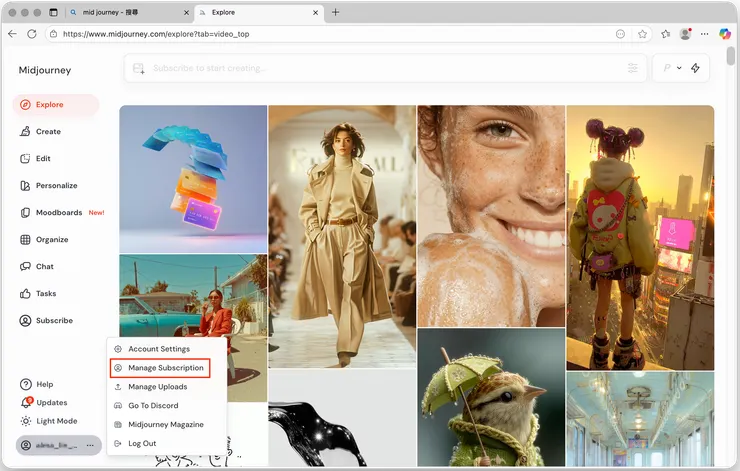The height and width of the screenshot is (471, 740).
Task: Open the Organize grid view
Action: pos(51,239)
